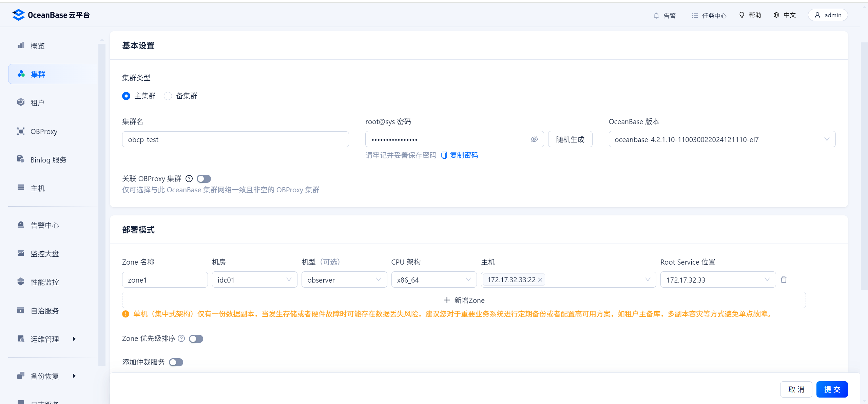Screen dimensions: 868x404
Task: Open OceanBase 版本 dropdown
Action: pyautogui.click(x=722, y=139)
